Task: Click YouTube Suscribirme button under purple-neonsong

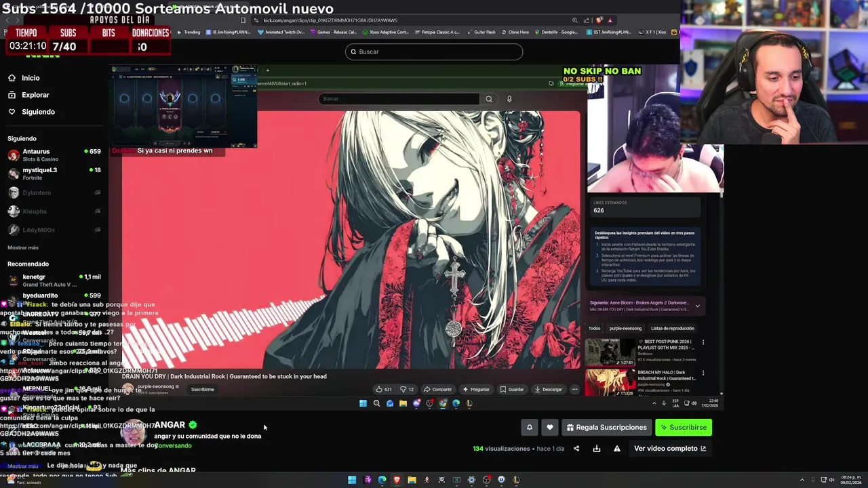Action: 202,389
